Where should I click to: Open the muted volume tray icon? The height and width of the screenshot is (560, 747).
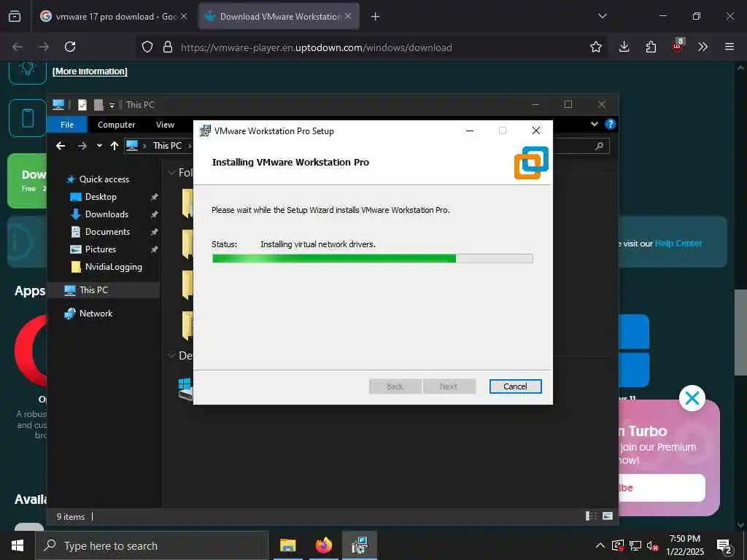pos(653,546)
